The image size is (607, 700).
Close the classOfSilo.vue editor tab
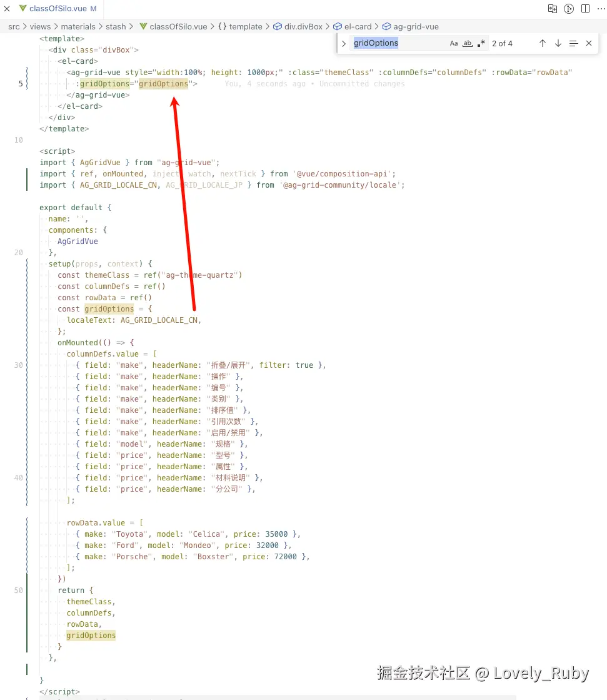pyautogui.click(x=7, y=9)
